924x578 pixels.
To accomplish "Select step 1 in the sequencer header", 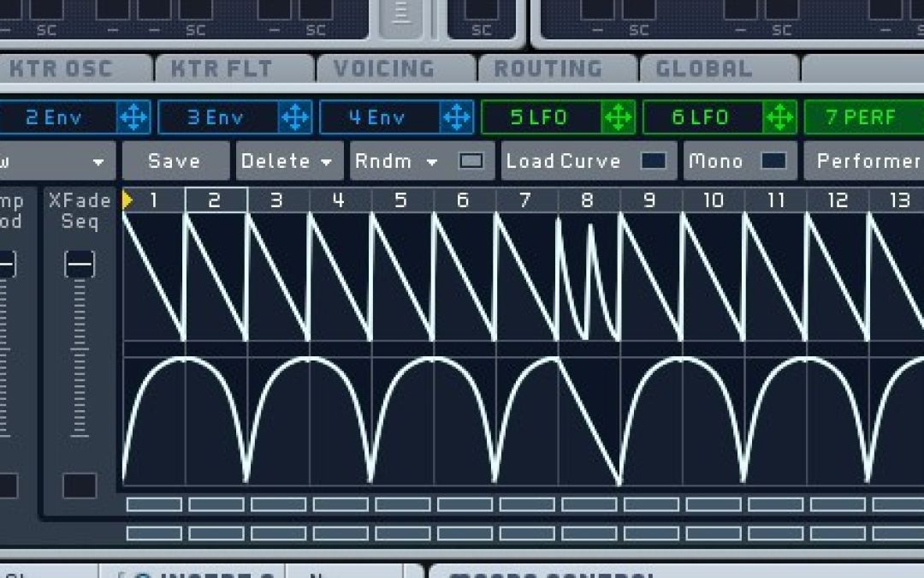I will tap(154, 200).
